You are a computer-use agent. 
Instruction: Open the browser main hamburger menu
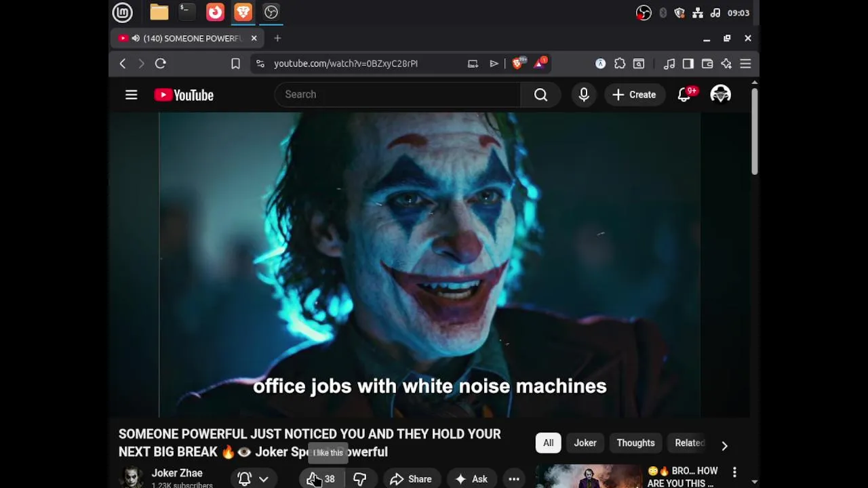coord(745,64)
